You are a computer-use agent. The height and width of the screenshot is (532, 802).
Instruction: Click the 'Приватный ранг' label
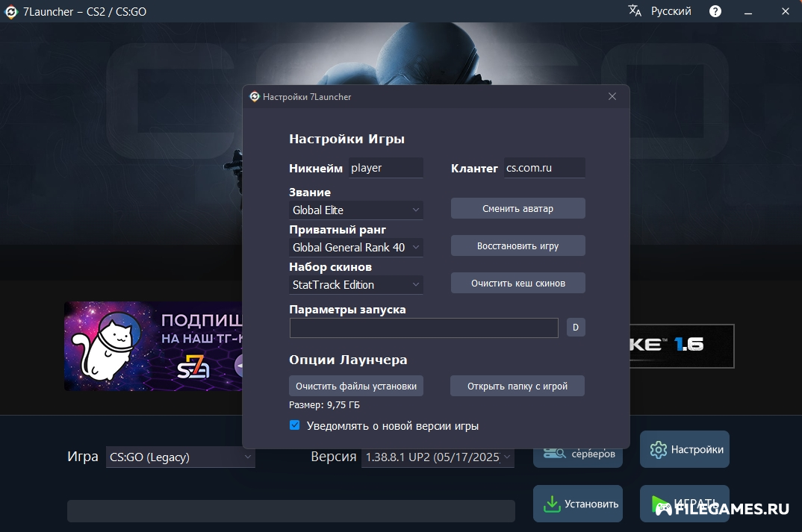338,230
